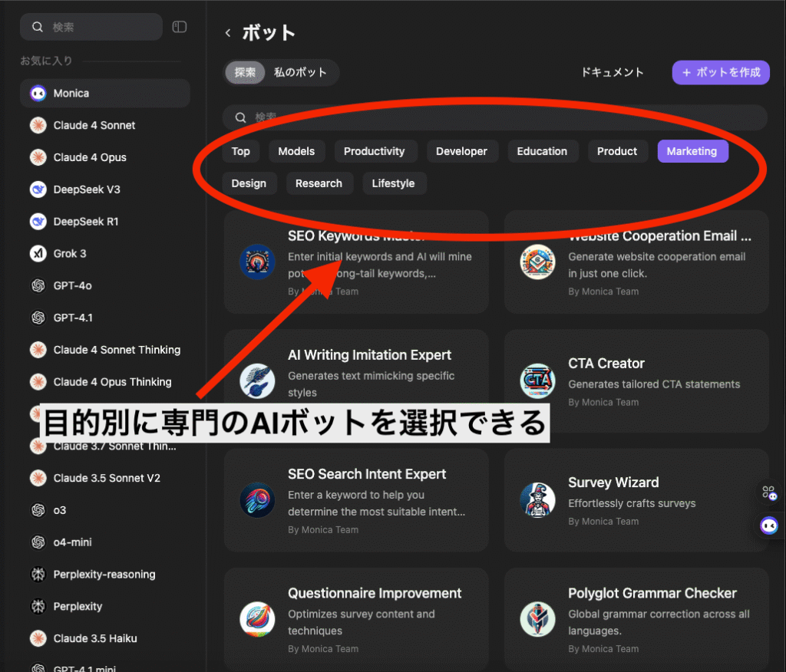Click the o3 model icon

[x=38, y=510]
